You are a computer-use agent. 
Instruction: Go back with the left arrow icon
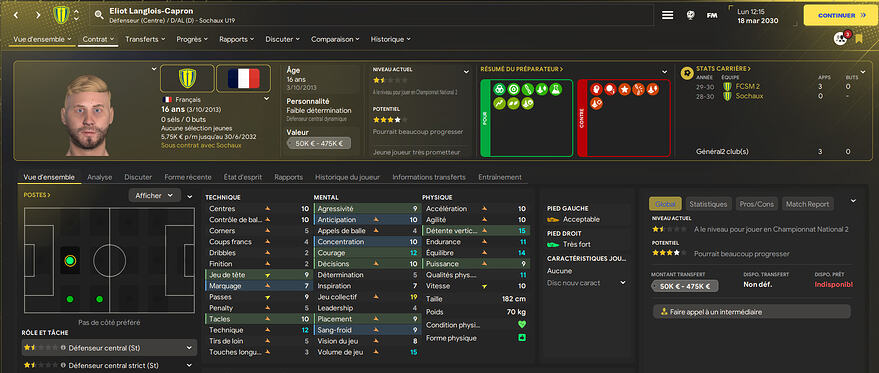pyautogui.click(x=15, y=15)
